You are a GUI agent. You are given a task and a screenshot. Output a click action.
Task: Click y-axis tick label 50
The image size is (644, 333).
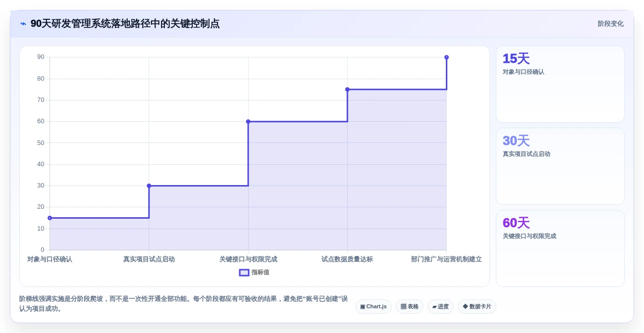(41, 143)
